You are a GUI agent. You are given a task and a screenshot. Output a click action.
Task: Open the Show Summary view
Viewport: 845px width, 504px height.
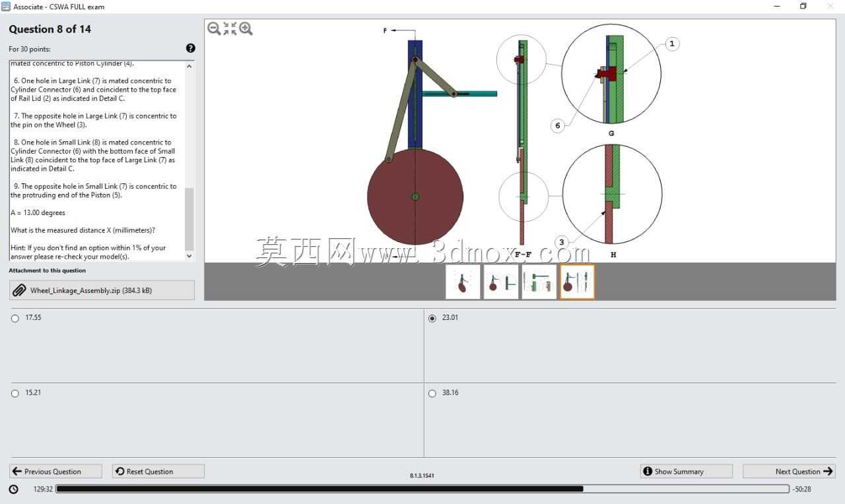tap(687, 471)
